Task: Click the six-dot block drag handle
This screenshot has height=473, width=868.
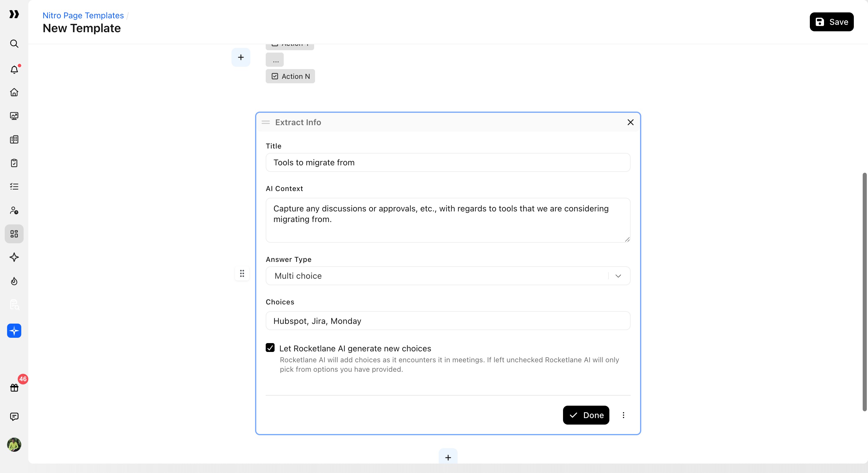Action: tap(242, 274)
